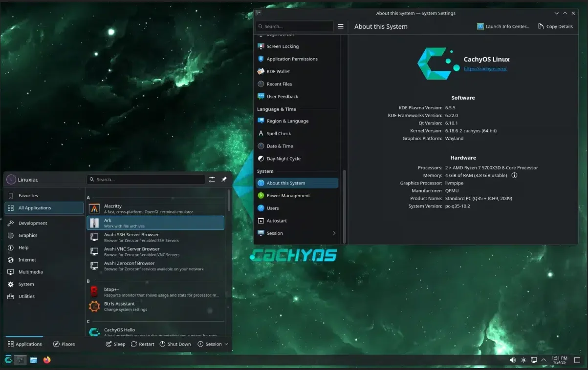Screen dimensions: 588x370
Task: Click the Shut Down button
Action: (175, 344)
